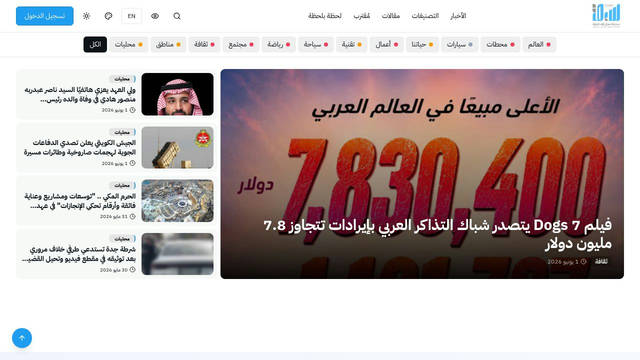Image resolution: width=640 pixels, height=360 pixels.
Task: Select the سياحة category chip
Action: pos(316,44)
